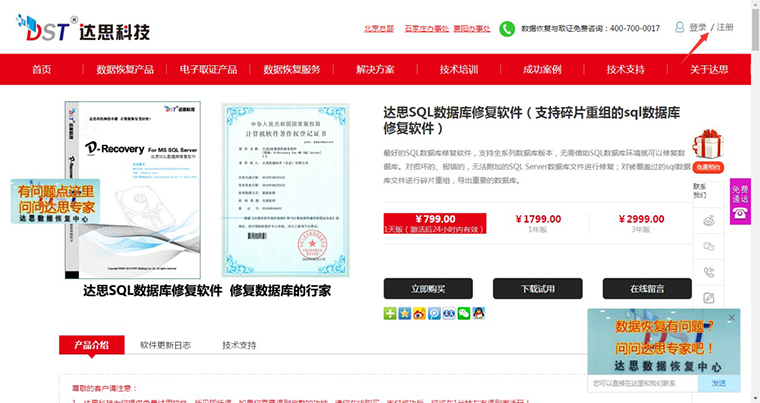
Task: Click the Renren share icon
Action: click(x=449, y=314)
